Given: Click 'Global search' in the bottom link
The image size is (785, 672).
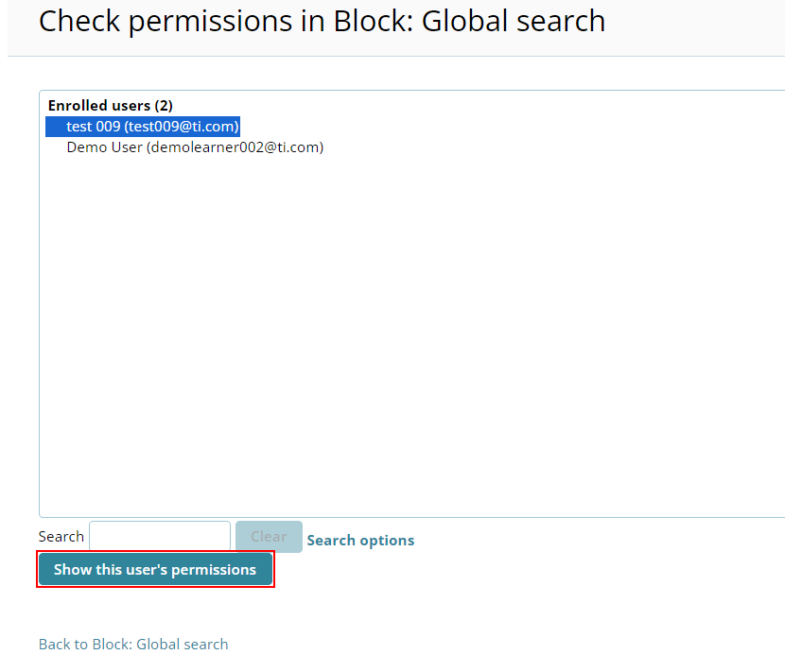Looking at the screenshot, I should pos(183,645).
